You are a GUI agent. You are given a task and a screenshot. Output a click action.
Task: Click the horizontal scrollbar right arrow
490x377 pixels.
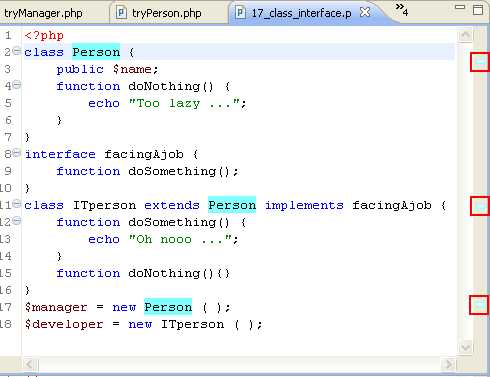(449, 364)
